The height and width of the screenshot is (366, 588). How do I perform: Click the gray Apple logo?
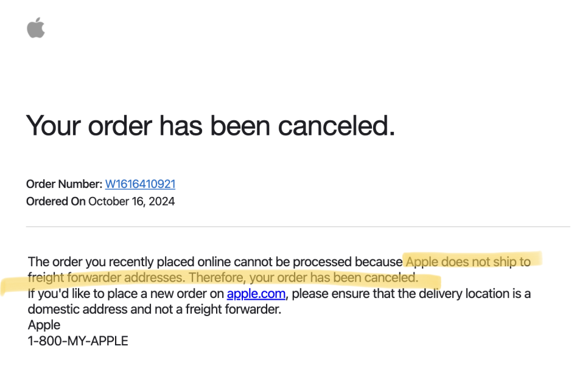click(x=36, y=28)
